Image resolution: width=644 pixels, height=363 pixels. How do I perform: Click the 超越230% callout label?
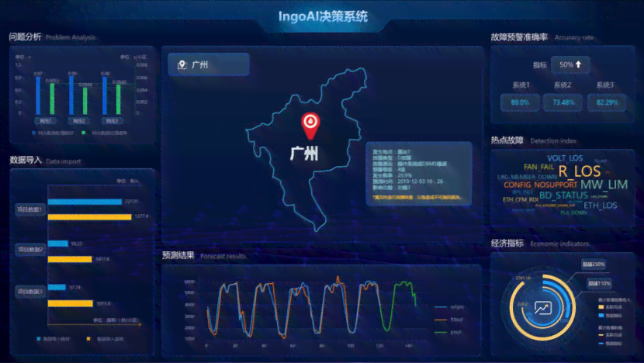click(593, 264)
